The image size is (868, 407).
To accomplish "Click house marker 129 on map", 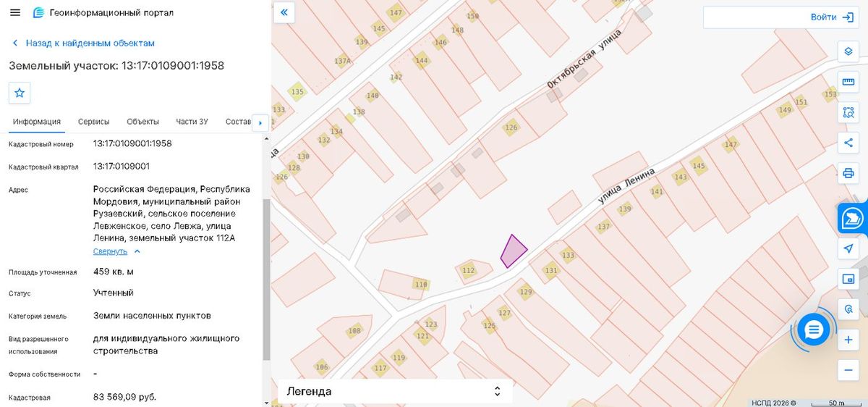I will (x=526, y=293).
